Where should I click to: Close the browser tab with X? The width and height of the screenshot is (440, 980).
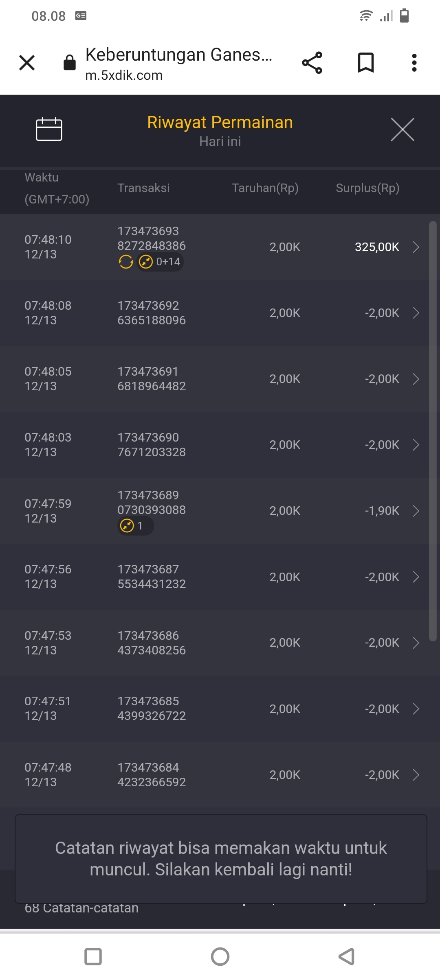click(x=27, y=63)
